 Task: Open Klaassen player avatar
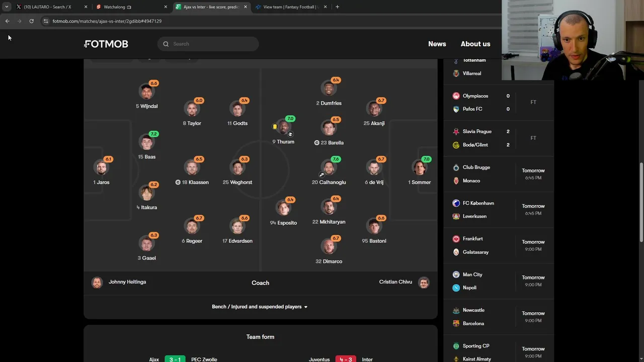(x=192, y=168)
